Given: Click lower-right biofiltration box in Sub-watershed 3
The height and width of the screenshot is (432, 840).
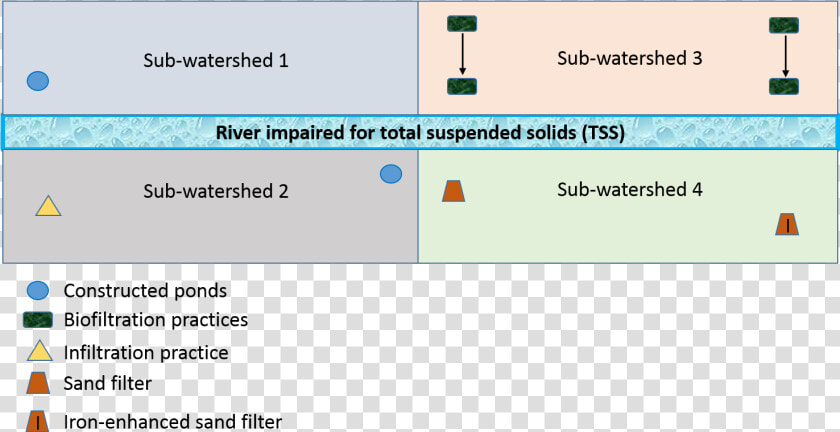Looking at the screenshot, I should click(x=784, y=86).
